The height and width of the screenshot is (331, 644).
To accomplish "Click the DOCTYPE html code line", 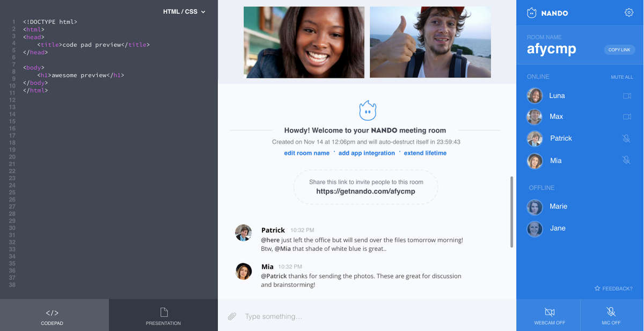I will pyautogui.click(x=50, y=22).
